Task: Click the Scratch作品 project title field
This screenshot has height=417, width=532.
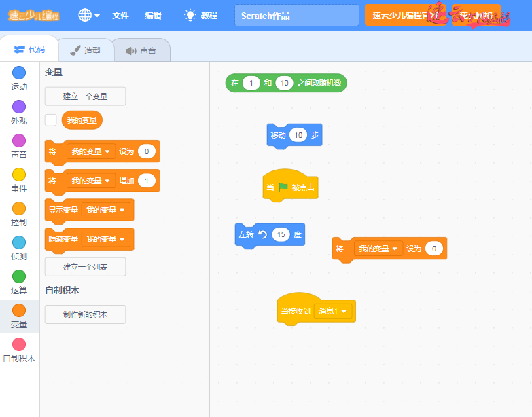Action: coord(296,16)
